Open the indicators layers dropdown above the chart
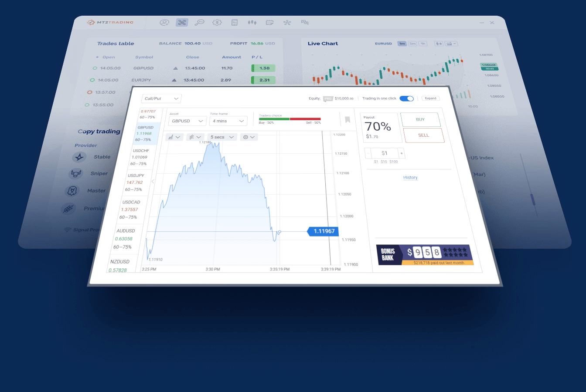The height and width of the screenshot is (392, 586). 195,137
